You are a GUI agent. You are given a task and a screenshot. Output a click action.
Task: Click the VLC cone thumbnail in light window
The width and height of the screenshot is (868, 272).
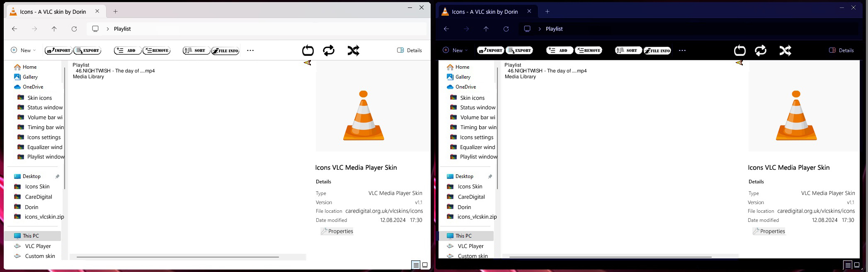coord(364,116)
